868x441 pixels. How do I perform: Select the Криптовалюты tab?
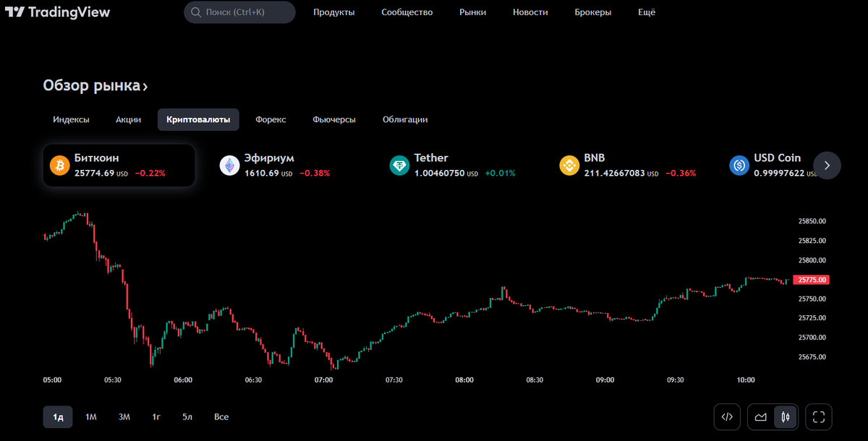[198, 120]
